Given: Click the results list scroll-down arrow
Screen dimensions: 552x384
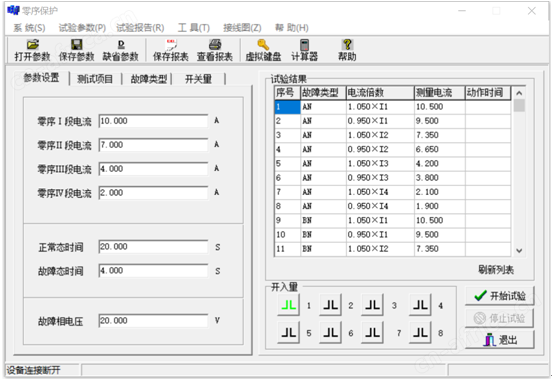Looking at the screenshot, I should pyautogui.click(x=519, y=251).
